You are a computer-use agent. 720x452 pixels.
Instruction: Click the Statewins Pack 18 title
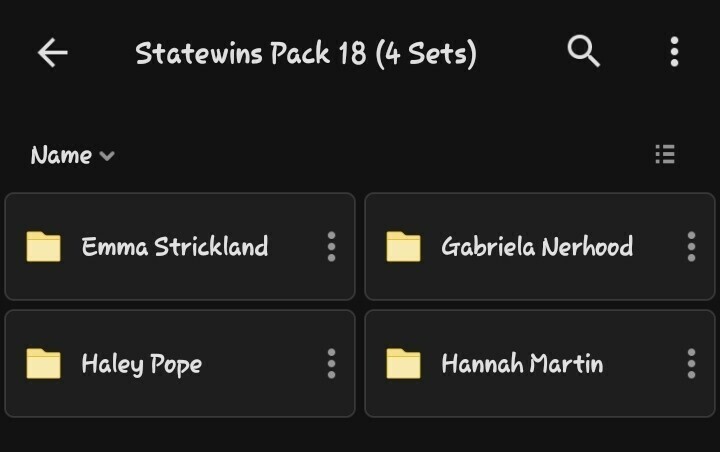tap(306, 54)
